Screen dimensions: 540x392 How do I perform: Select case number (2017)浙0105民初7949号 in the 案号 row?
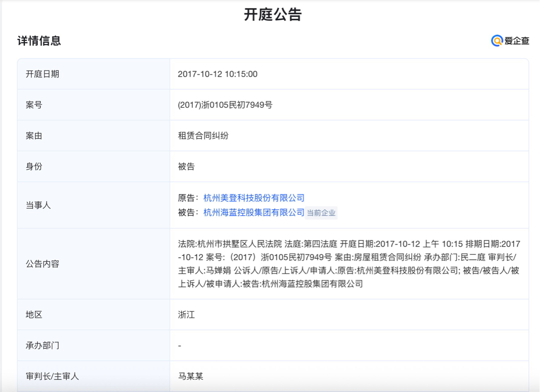(225, 105)
